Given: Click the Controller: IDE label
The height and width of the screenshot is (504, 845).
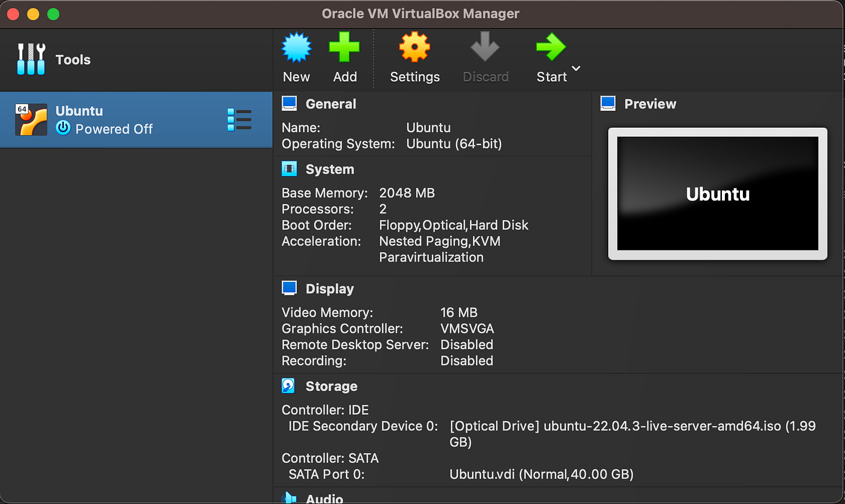Looking at the screenshot, I should [325, 410].
